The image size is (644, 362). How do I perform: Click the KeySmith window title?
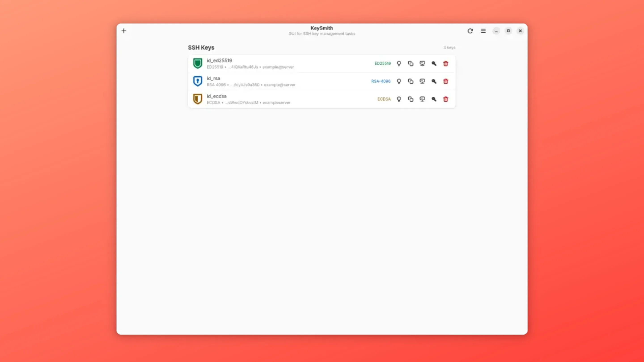[x=322, y=28]
